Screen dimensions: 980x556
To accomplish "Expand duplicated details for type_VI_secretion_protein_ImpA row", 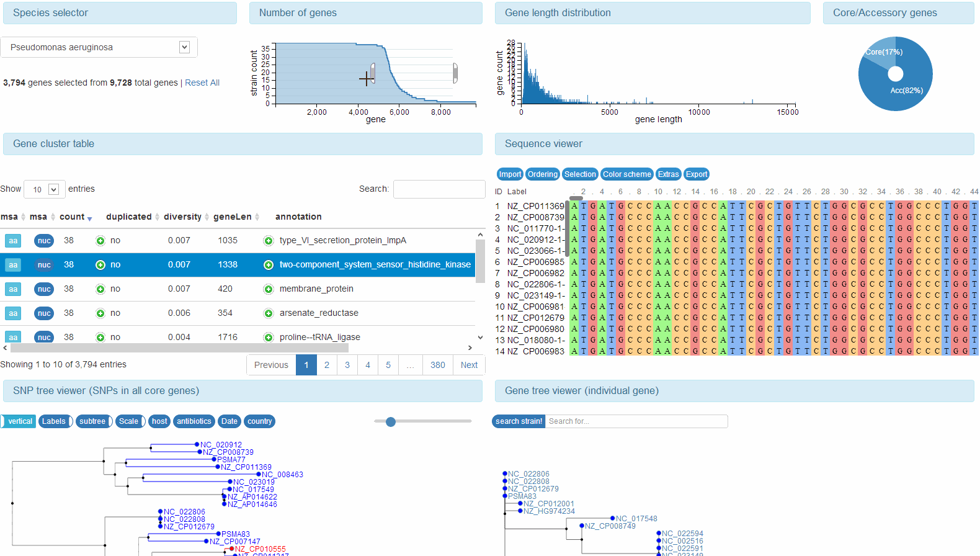I will tap(100, 241).
